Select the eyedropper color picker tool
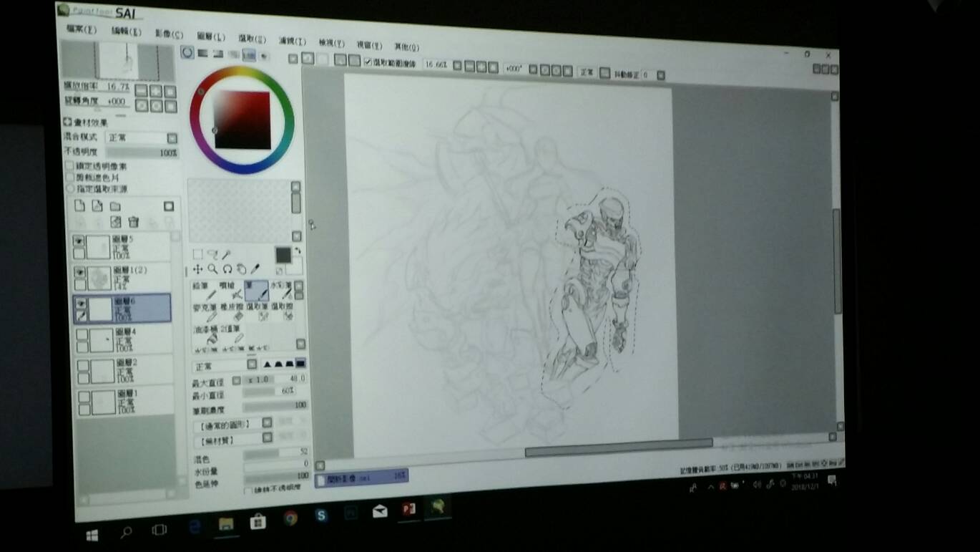The width and height of the screenshot is (980, 552). [x=255, y=269]
